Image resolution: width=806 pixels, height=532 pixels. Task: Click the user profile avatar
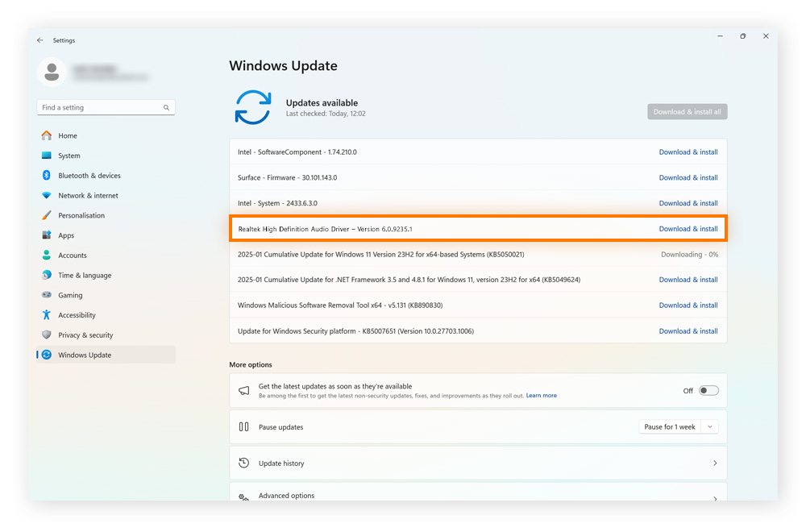point(52,72)
